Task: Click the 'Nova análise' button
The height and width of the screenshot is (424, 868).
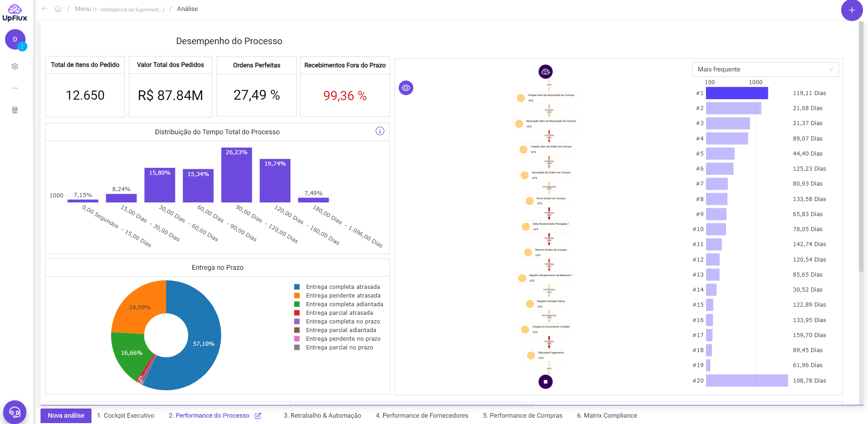Action: (66, 416)
